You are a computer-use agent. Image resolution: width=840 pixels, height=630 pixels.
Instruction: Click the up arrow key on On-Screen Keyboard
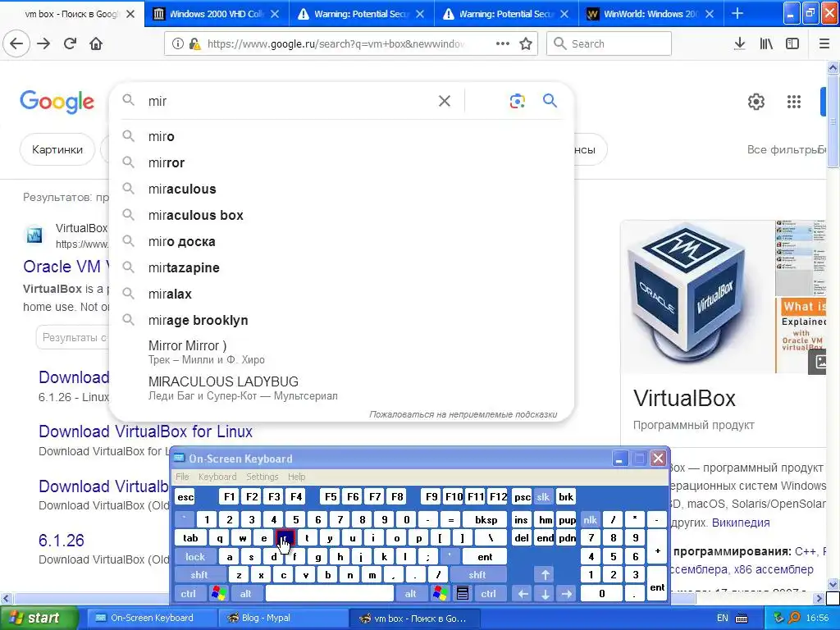point(545,575)
